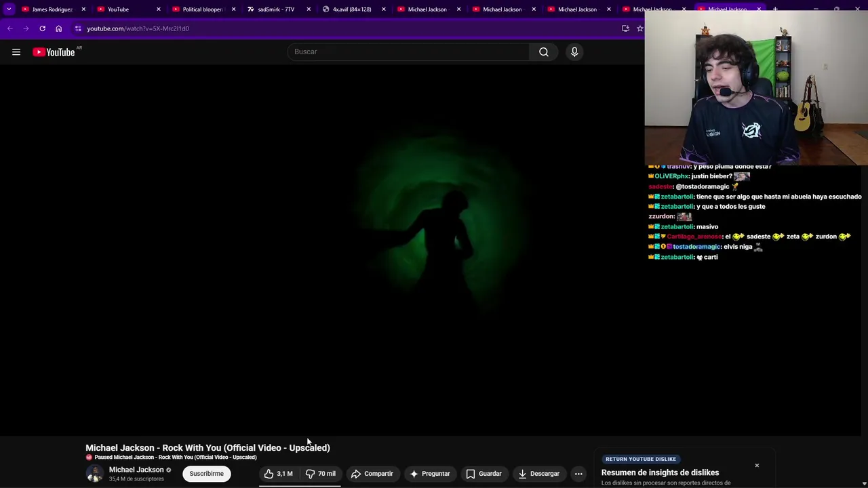The width and height of the screenshot is (868, 488).
Task: Open Michael Jackson channel name link
Action: 136,470
